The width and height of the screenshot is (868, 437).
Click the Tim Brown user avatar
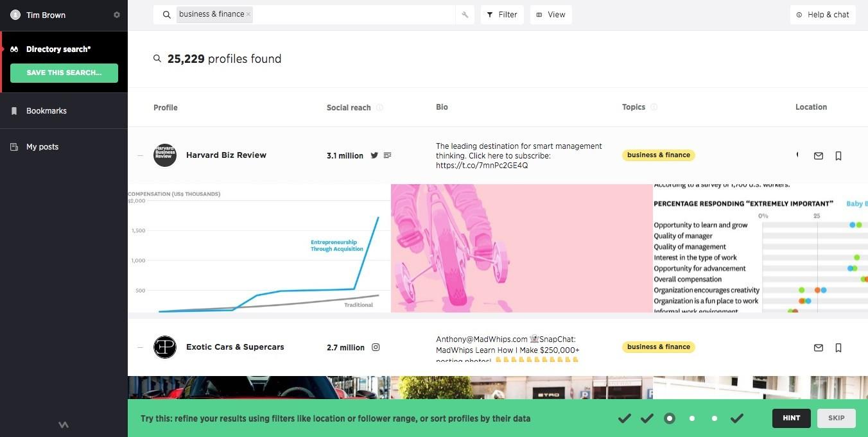(x=15, y=15)
